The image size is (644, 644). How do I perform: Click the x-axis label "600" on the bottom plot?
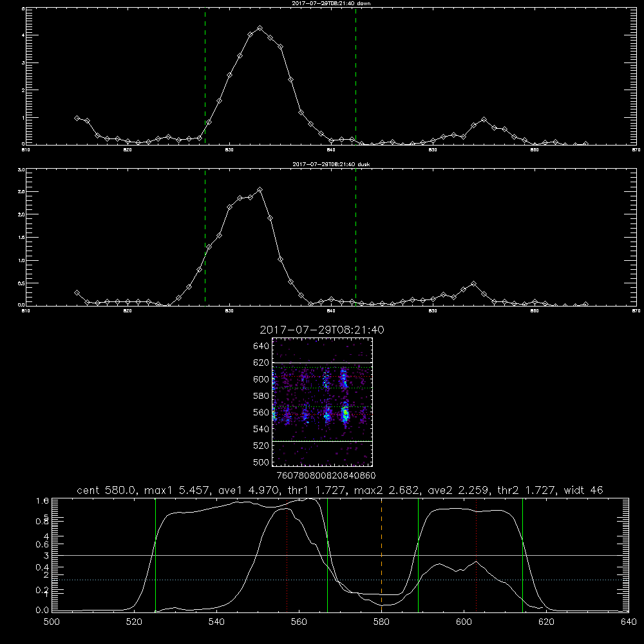464,622
